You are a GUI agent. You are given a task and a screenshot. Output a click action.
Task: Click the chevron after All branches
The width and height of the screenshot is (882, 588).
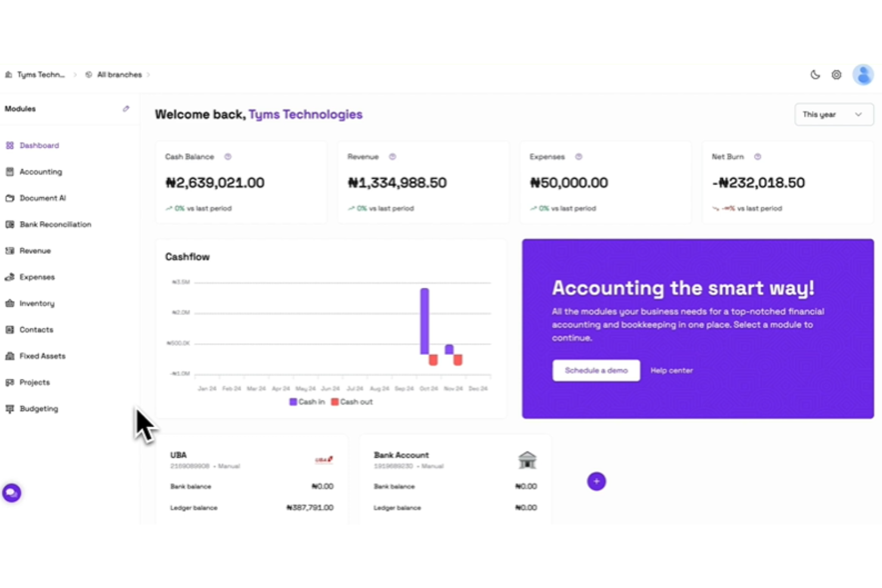(148, 74)
